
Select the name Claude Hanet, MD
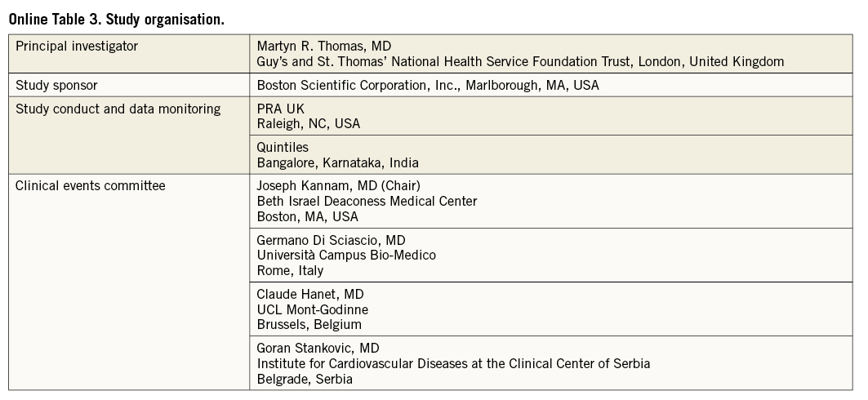pos(310,294)
